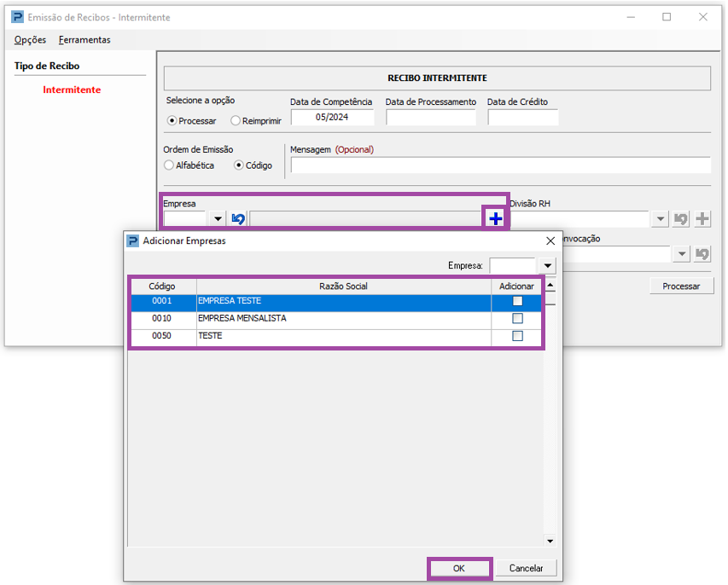Check Adicionar box for EMPRESA TESTE
The width and height of the screenshot is (728, 585).
(x=517, y=301)
